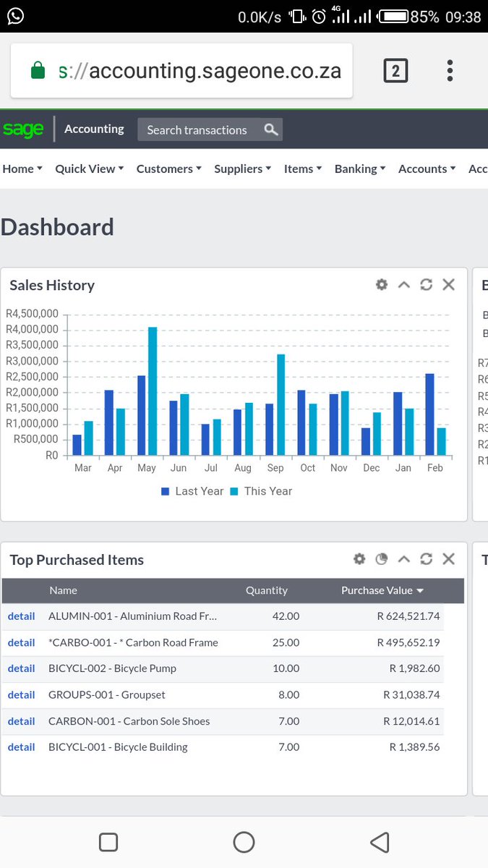Click the Sales History widget title
The image size is (488, 868).
pos(52,285)
